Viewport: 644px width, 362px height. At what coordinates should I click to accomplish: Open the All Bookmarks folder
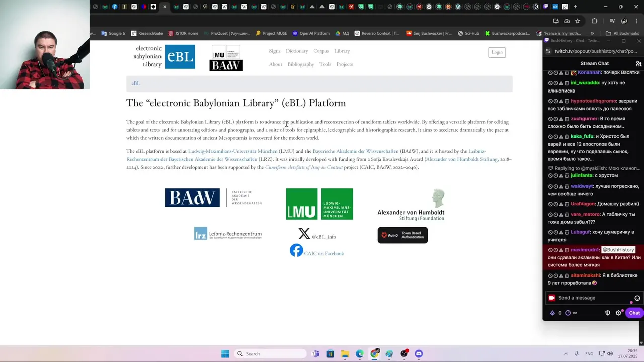(622, 33)
